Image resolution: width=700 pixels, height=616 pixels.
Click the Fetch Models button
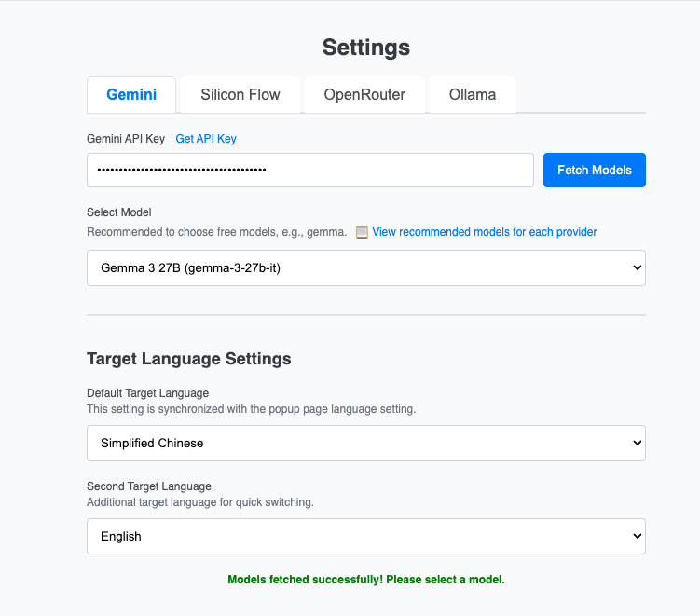click(594, 170)
